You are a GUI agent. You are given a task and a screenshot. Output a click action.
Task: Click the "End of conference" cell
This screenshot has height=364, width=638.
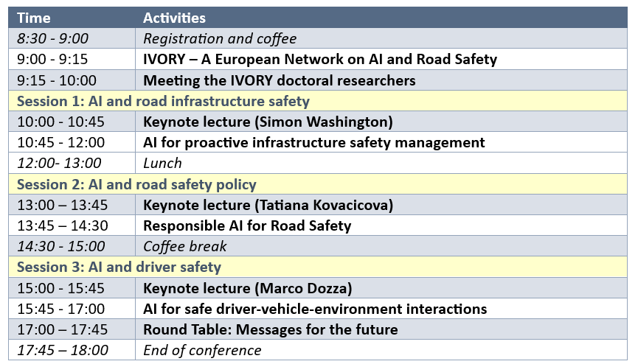(202, 350)
